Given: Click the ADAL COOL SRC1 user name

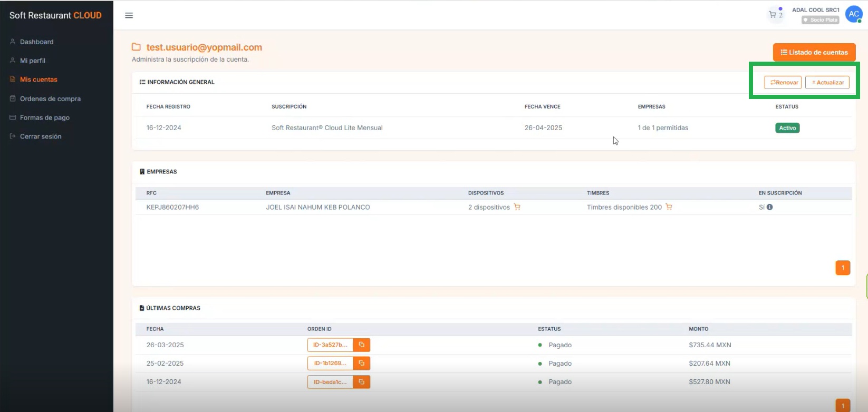Looking at the screenshot, I should (816, 10).
